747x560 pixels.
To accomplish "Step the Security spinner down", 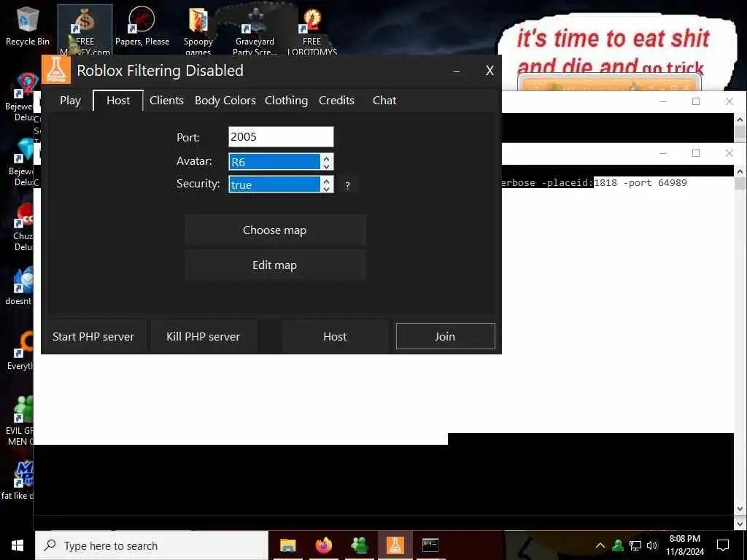I will point(326,189).
